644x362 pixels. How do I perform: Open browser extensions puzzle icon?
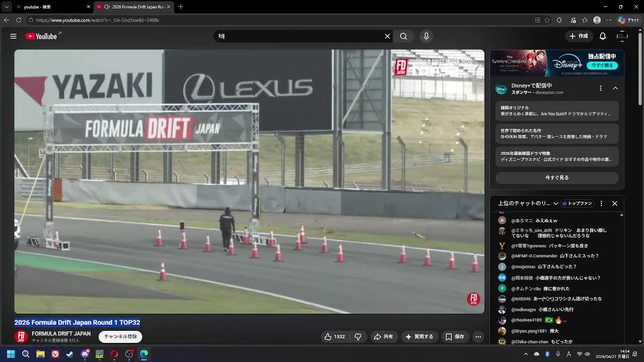tap(559, 20)
